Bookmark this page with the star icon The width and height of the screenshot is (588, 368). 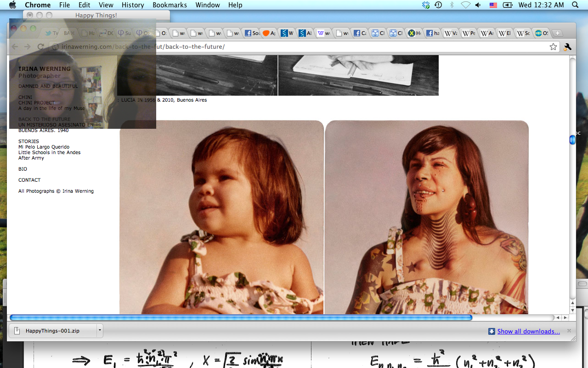coord(553,46)
